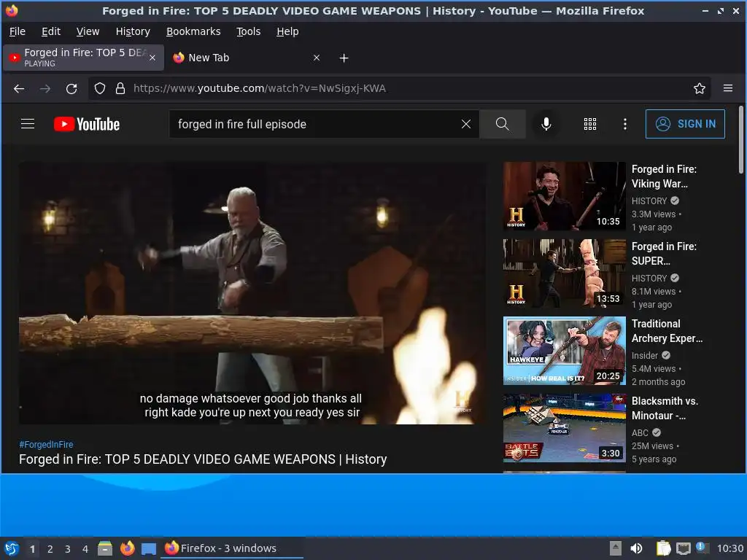Open the Help menu
The image size is (747, 560).
[287, 31]
